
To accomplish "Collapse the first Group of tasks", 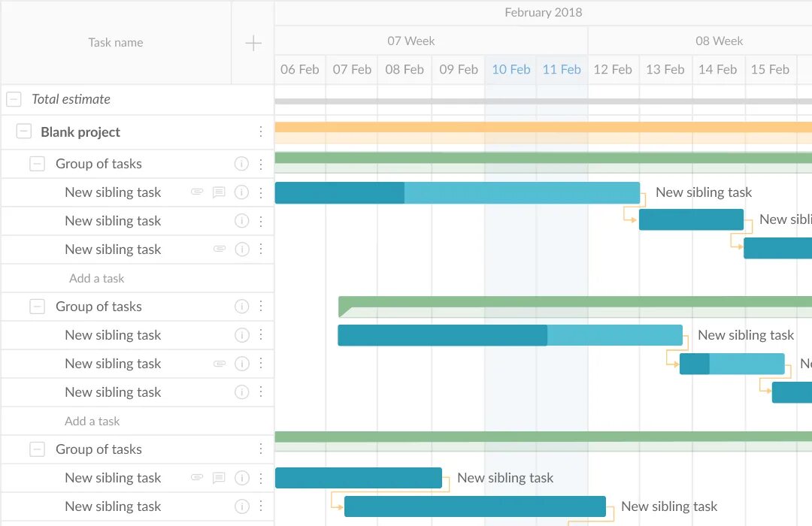I will tap(37, 164).
